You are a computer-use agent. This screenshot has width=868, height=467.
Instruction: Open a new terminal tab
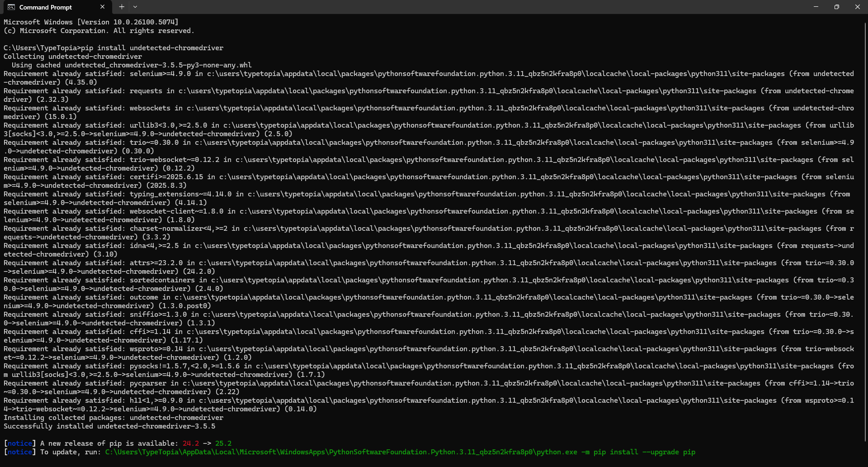pyautogui.click(x=122, y=7)
